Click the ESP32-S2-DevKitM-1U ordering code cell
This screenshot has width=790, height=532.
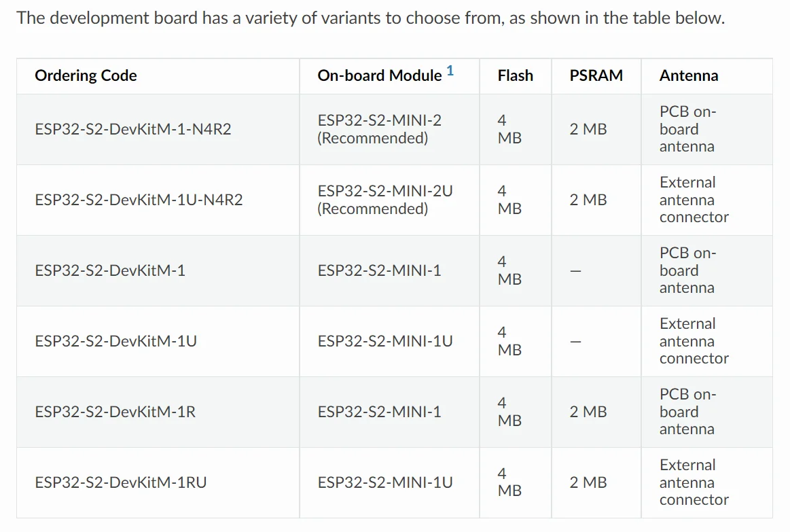coord(115,341)
